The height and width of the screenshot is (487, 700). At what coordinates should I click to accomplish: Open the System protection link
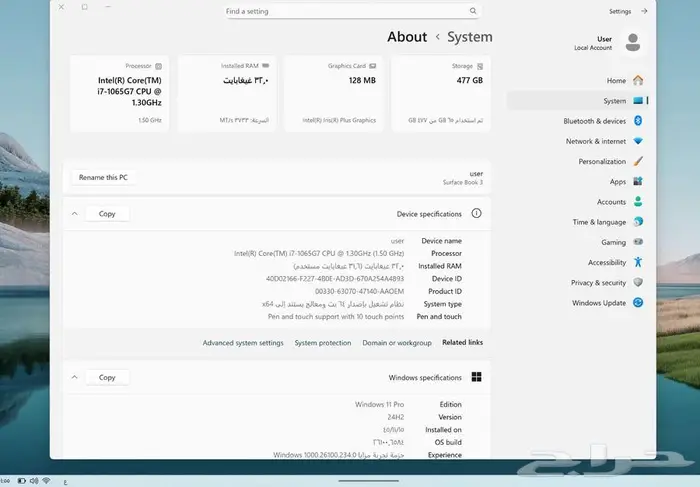coord(322,343)
